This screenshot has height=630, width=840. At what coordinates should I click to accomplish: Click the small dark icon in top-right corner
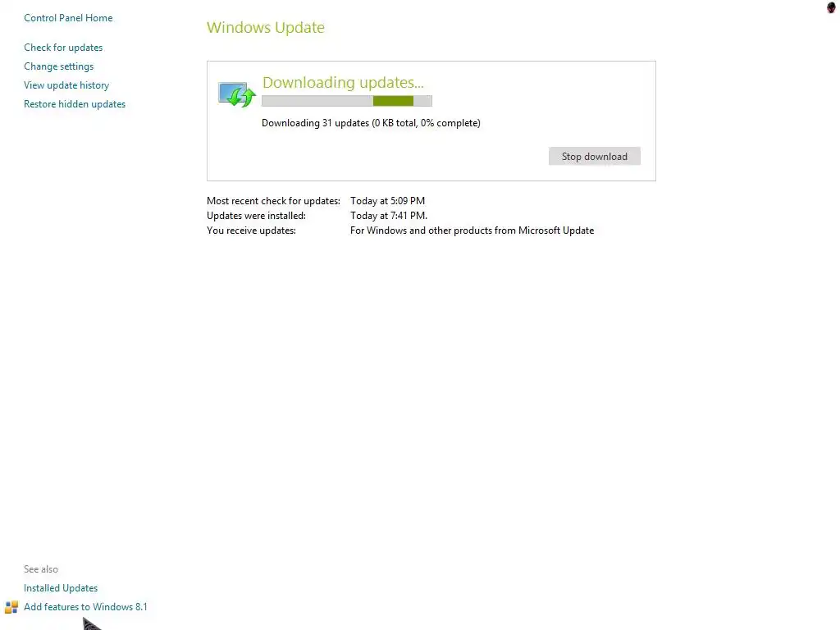point(831,7)
